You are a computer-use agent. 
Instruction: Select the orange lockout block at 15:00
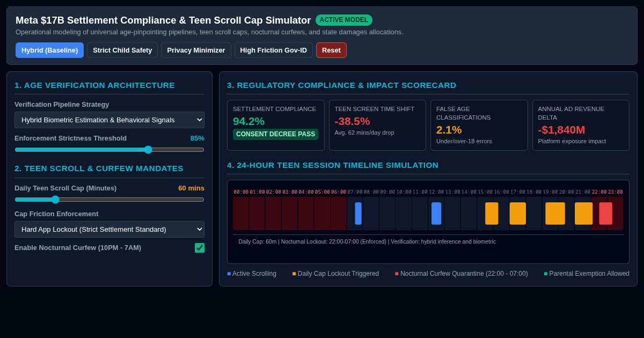tap(492, 214)
